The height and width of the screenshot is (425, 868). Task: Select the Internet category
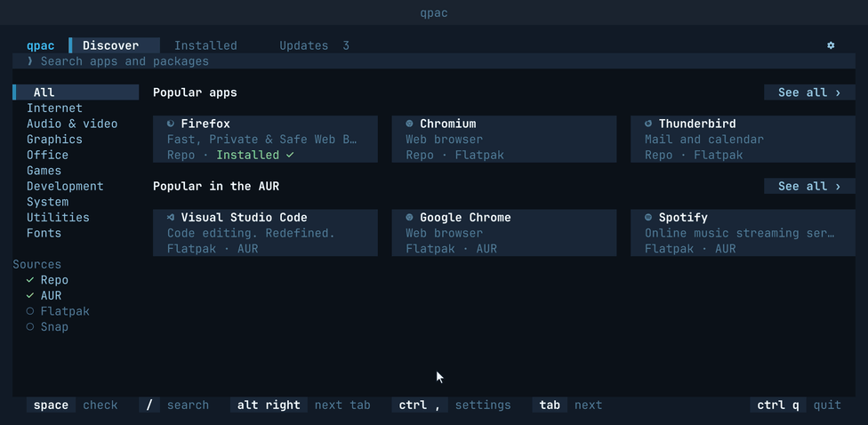pos(54,108)
